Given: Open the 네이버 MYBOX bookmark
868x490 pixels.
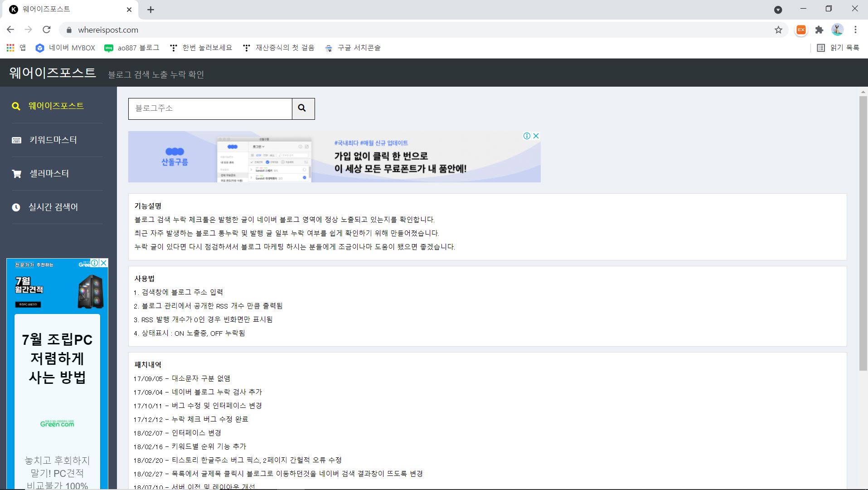Looking at the screenshot, I should coord(66,48).
